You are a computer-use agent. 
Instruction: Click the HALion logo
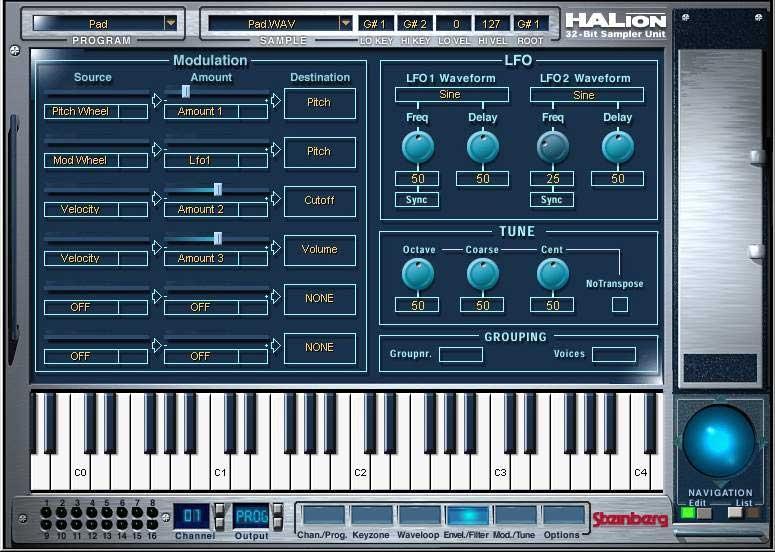[x=615, y=22]
